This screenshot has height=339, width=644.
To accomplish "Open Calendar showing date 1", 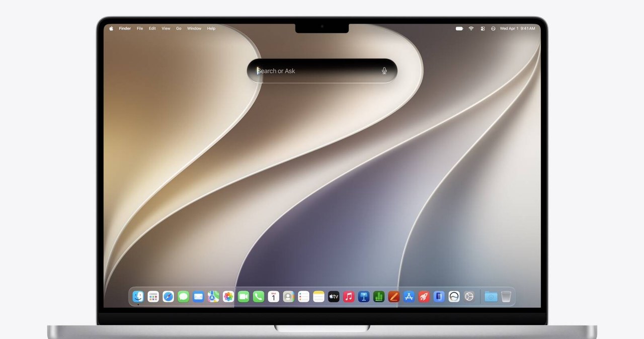I will click(x=273, y=297).
